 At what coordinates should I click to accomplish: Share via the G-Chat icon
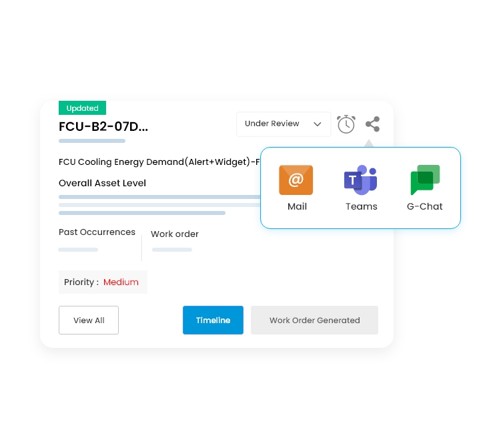point(425,180)
